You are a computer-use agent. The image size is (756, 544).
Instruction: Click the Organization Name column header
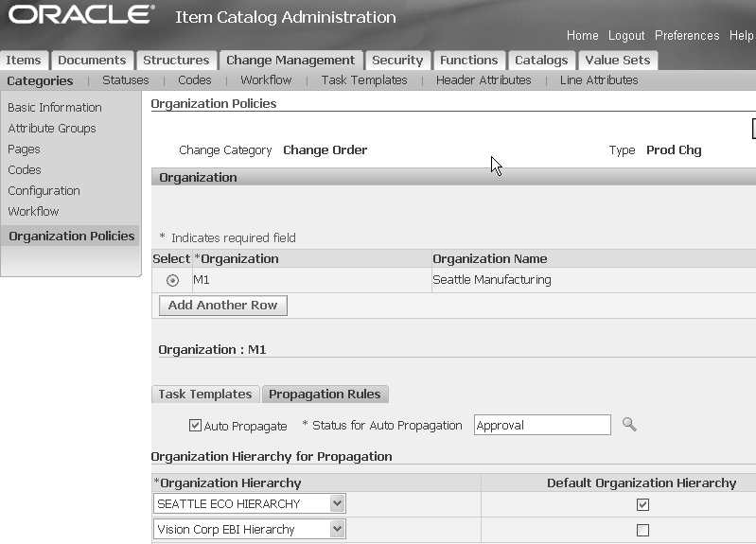(490, 259)
